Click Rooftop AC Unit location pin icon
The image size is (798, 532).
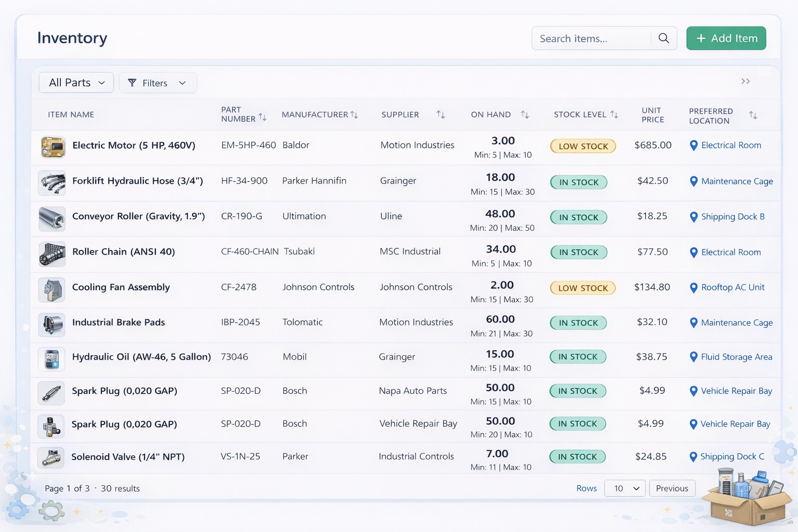(693, 288)
